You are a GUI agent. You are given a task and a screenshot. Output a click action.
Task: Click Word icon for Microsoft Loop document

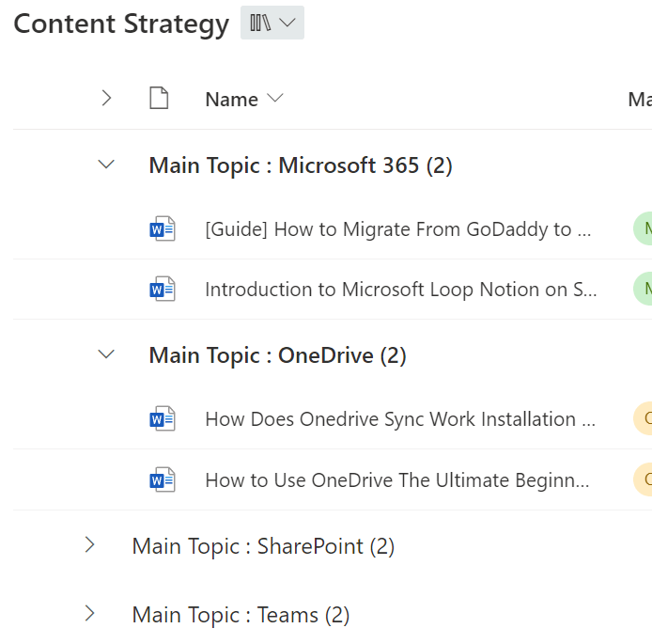point(163,290)
